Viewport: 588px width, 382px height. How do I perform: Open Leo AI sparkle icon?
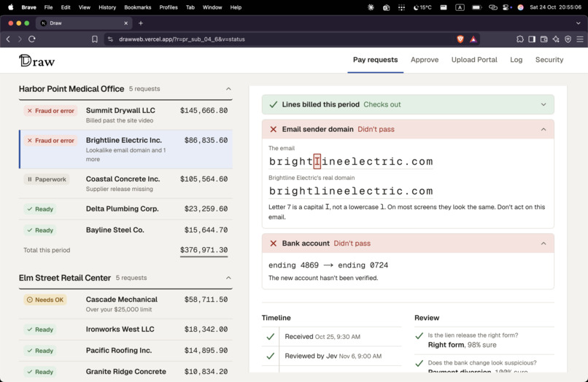(556, 39)
